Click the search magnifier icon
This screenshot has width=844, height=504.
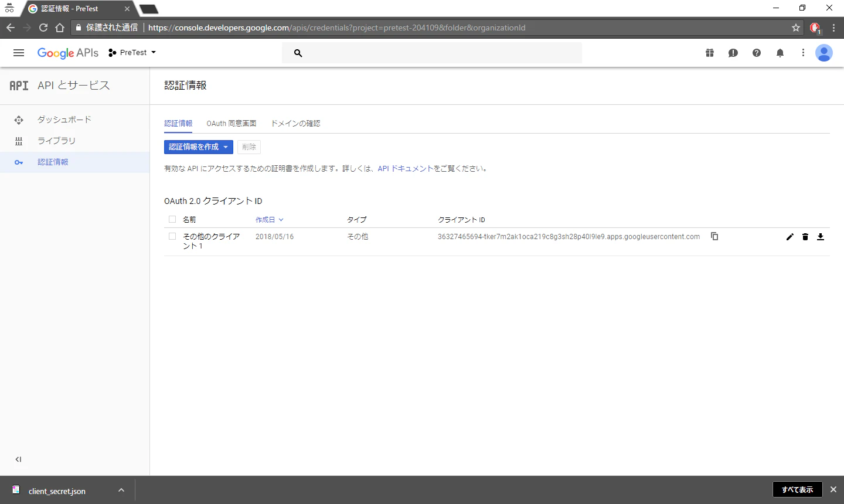pos(298,53)
